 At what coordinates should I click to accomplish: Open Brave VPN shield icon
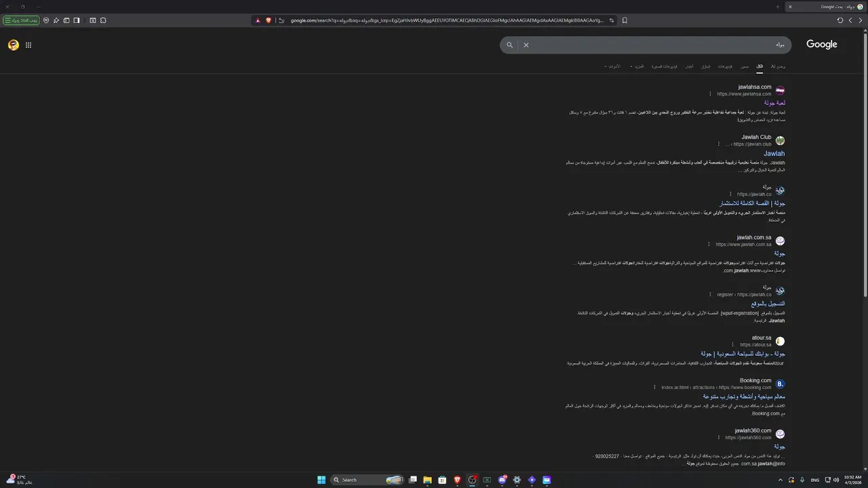click(46, 20)
